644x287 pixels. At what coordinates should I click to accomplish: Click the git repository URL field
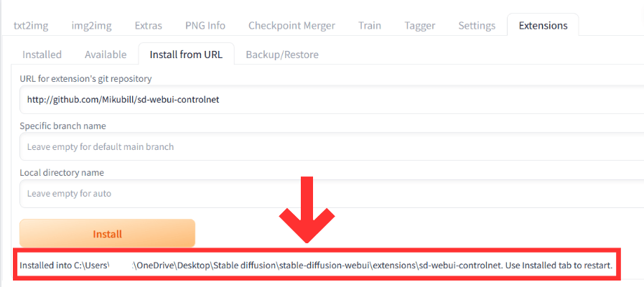332,100
